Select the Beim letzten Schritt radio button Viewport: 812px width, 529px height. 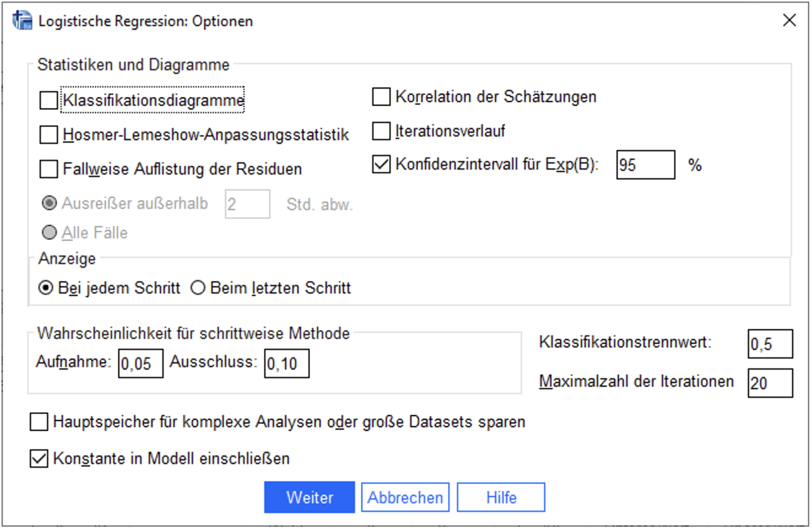[x=197, y=288]
